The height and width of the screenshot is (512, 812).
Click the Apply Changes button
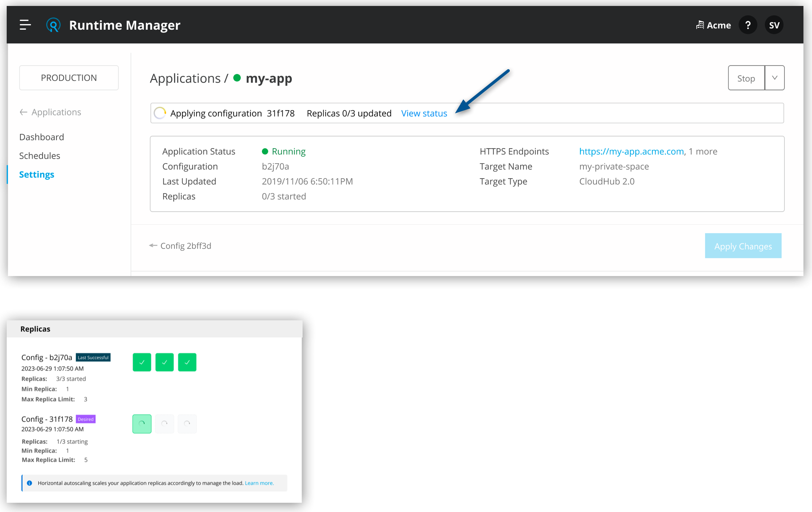tap(744, 246)
